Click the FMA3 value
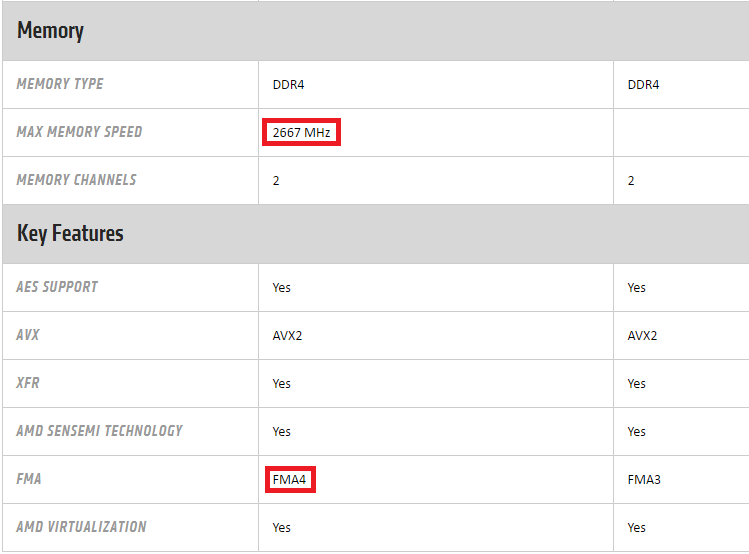749x554 pixels. click(644, 479)
